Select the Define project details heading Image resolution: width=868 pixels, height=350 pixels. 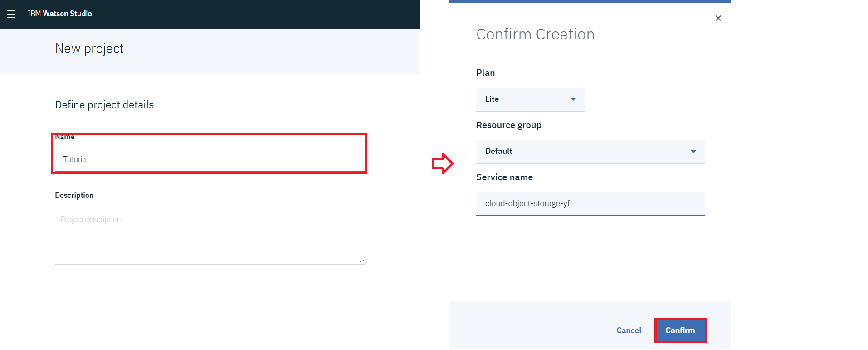(104, 105)
